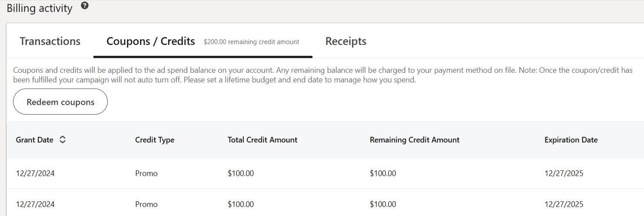Click the Grant Date column header

tap(35, 140)
